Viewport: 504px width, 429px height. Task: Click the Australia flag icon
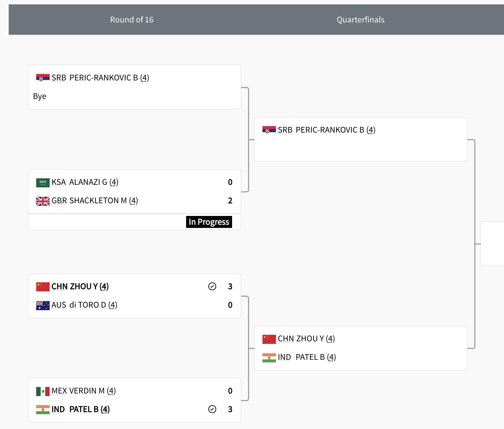pos(43,305)
